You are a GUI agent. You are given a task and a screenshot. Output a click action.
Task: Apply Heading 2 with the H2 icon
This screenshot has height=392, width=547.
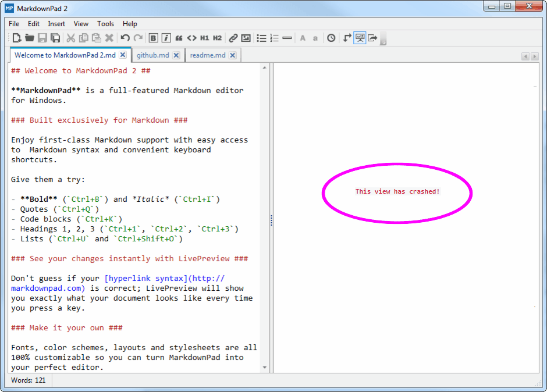(217, 38)
